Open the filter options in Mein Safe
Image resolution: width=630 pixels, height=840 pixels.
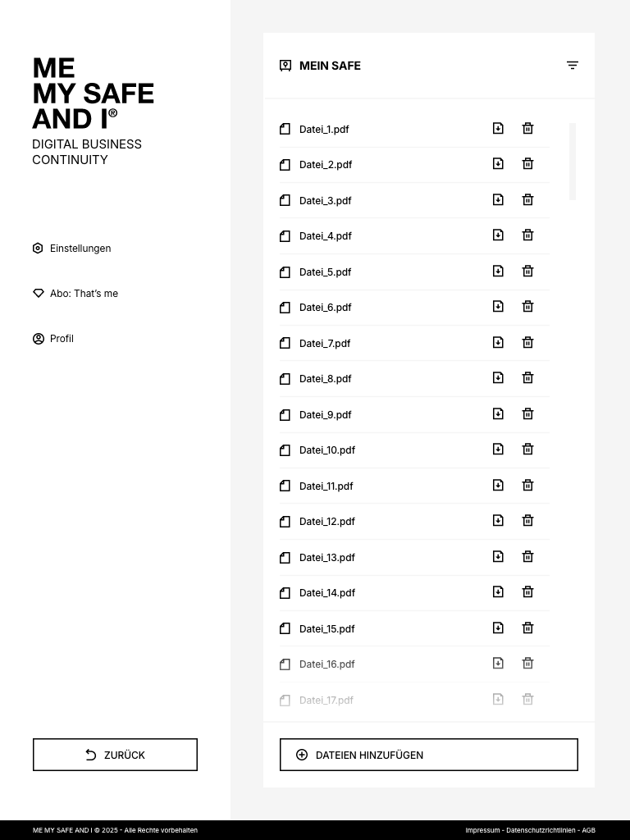[x=573, y=66]
